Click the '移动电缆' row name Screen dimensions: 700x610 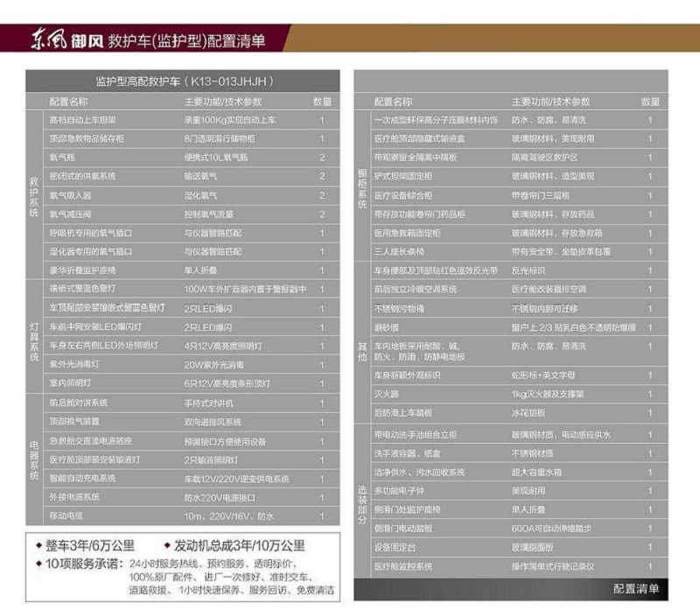[x=66, y=515]
